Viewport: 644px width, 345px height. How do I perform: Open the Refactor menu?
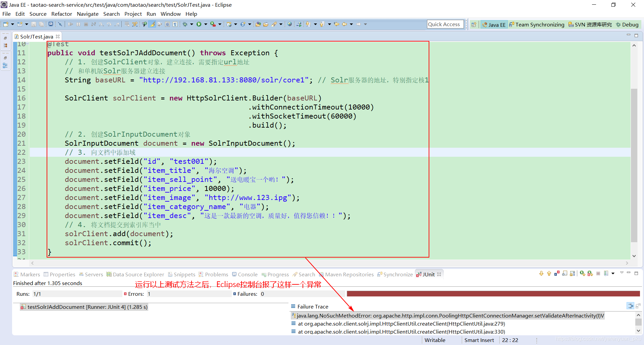tap(62, 14)
